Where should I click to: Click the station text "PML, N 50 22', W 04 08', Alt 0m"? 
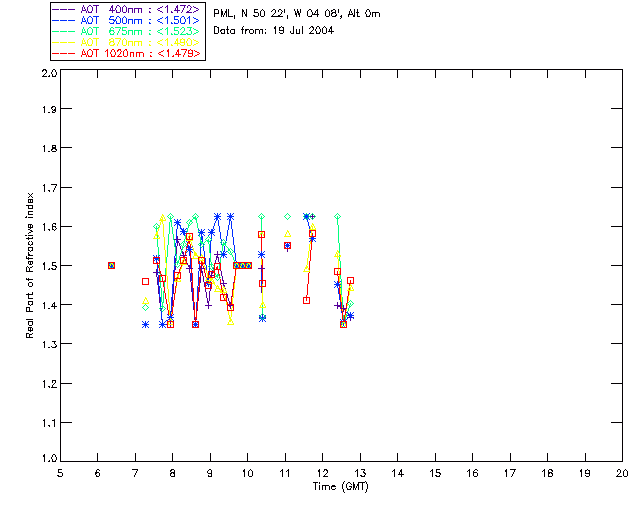coord(297,14)
